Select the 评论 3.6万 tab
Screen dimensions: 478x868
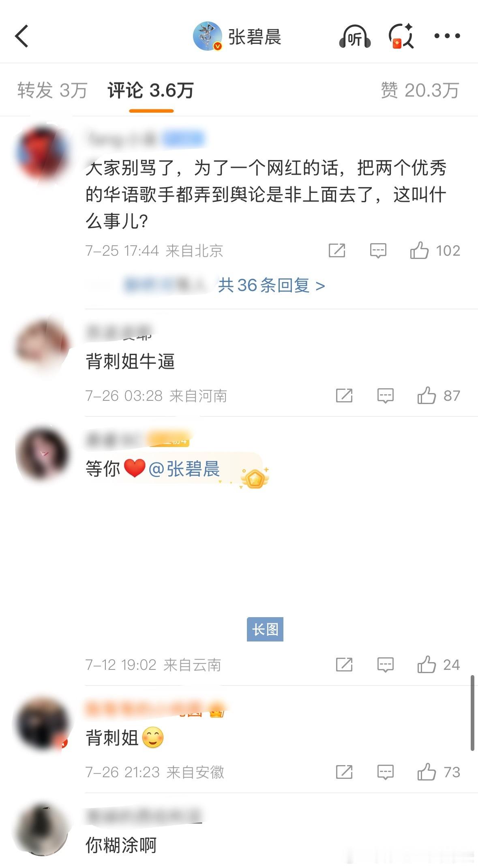coord(151,90)
